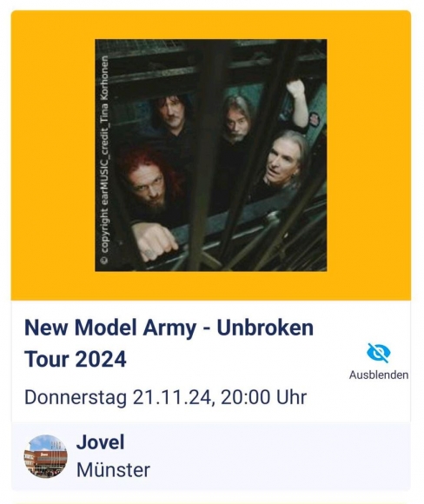Click the Jovel venue name
This screenshot has height=504, width=424.
100,442
